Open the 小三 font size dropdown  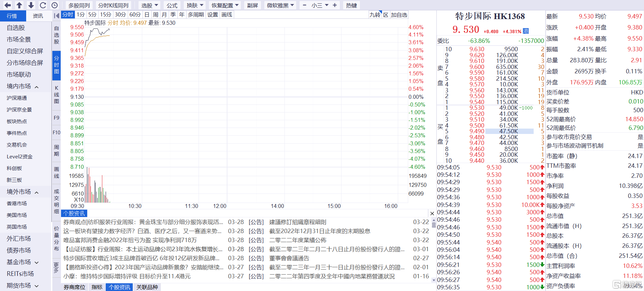point(320,5)
